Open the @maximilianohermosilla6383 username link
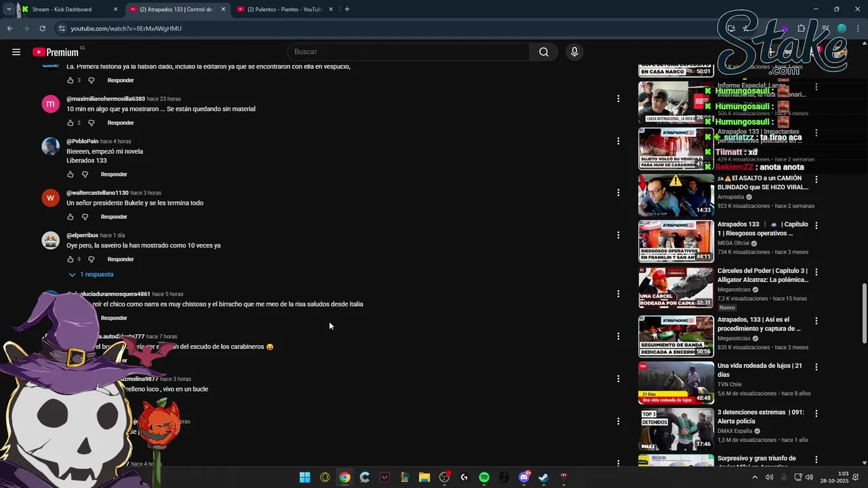 click(106, 99)
